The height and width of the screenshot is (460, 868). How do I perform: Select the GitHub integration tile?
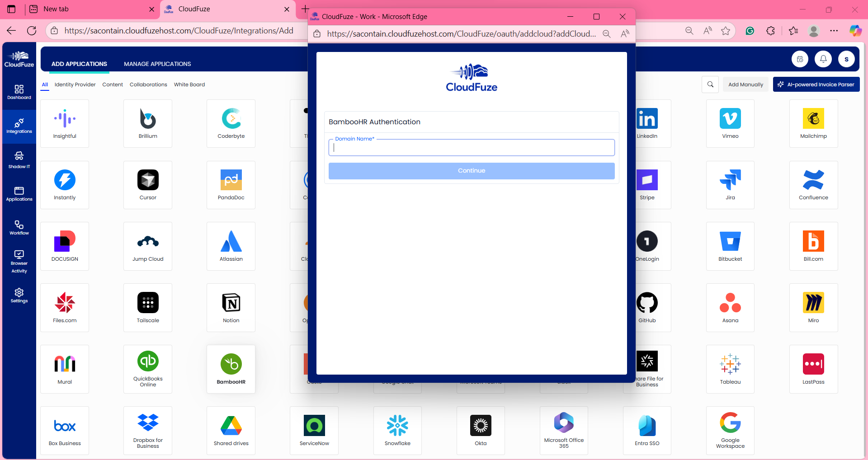[x=646, y=307]
